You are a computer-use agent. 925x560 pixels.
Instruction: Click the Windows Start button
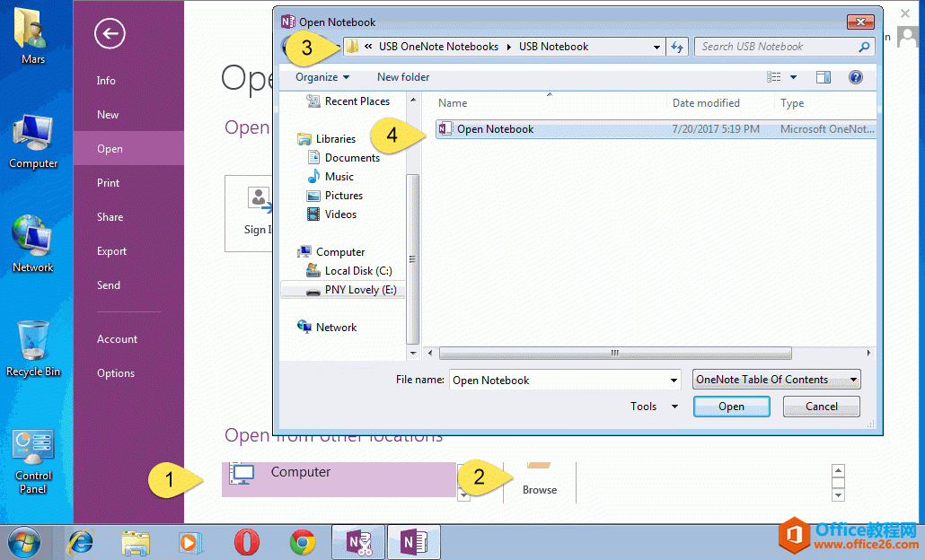tap(24, 542)
